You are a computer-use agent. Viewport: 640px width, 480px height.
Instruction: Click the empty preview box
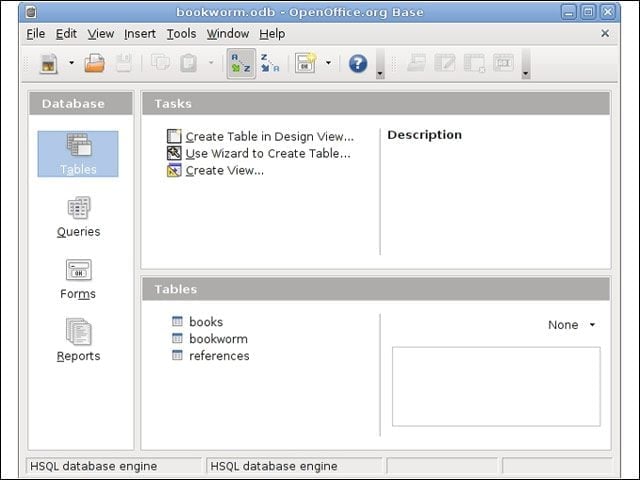coord(496,387)
